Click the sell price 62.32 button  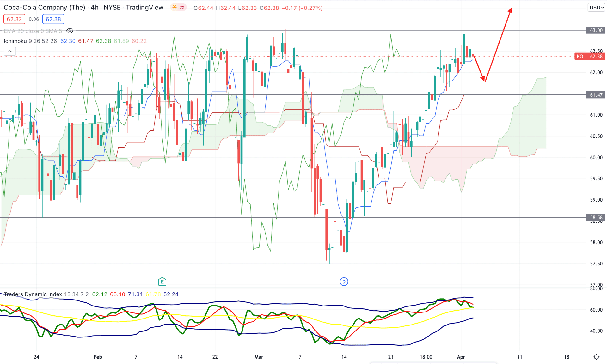14,19
